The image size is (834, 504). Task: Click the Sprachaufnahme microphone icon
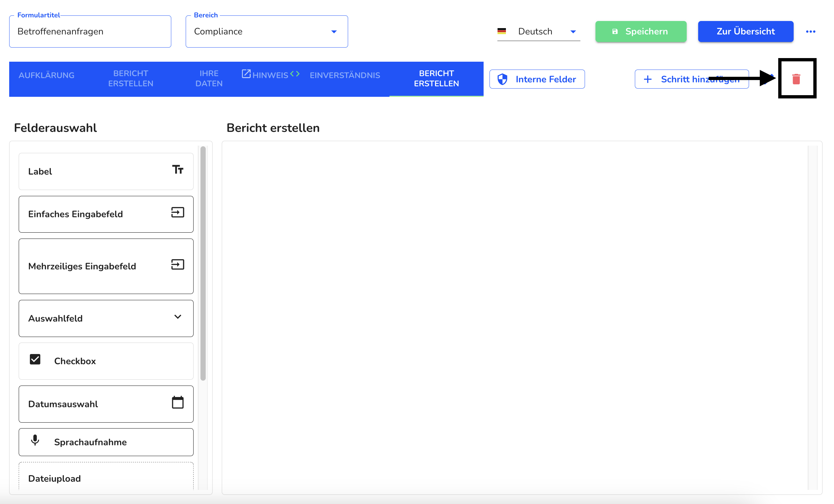pos(35,441)
